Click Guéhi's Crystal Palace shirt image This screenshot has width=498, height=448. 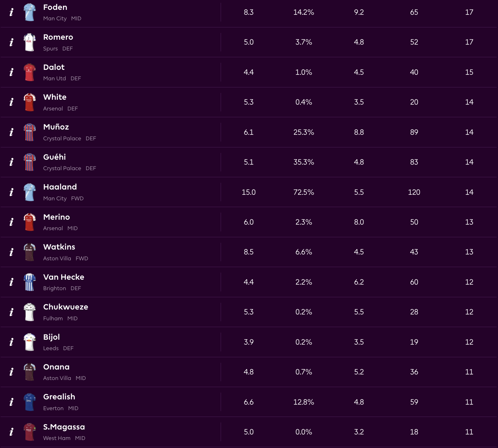[30, 162]
